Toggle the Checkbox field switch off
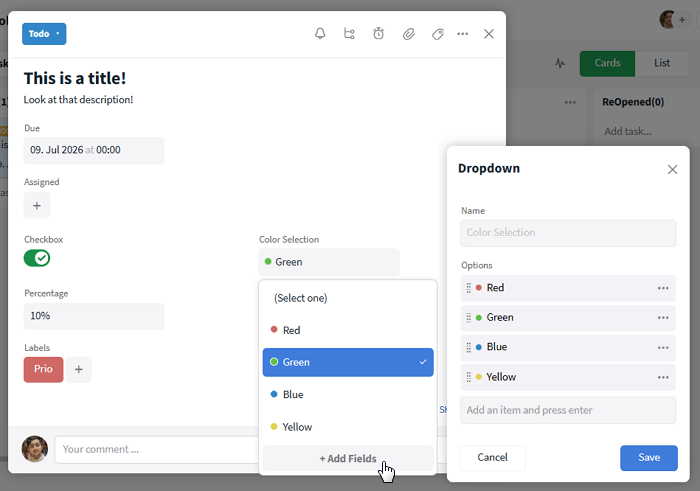Viewport: 700px width, 491px height. [x=37, y=258]
